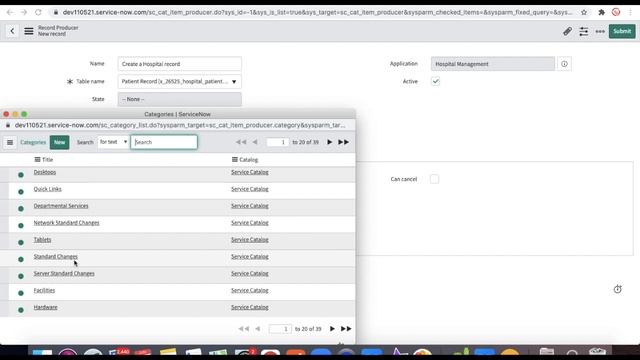The width and height of the screenshot is (640, 360).
Task: Open Categories list hamburger menu
Action: point(10,142)
